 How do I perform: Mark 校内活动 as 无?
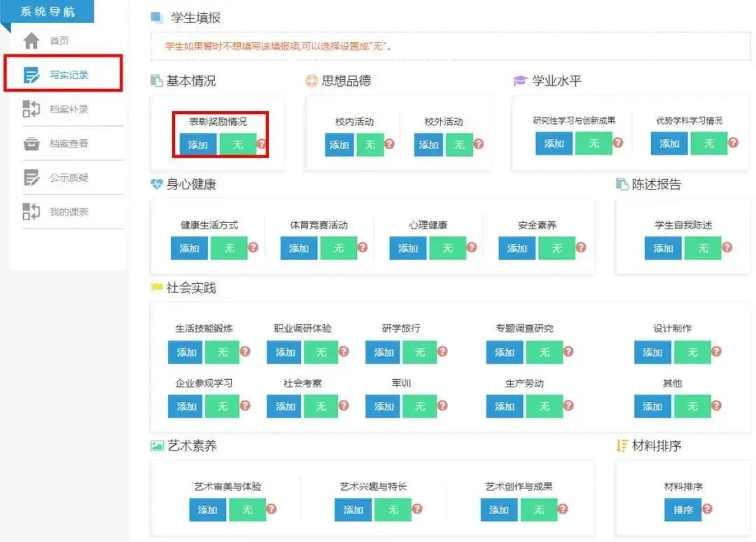coord(370,145)
